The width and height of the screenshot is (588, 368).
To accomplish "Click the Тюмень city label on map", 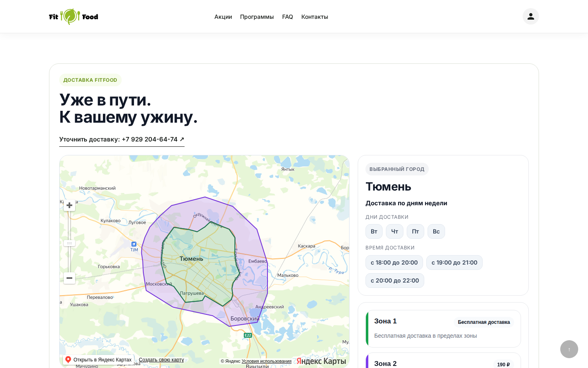I will point(192,259).
